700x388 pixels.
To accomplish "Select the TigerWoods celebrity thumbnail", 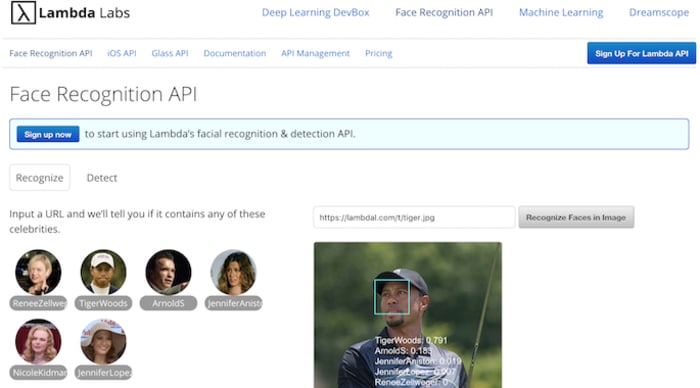I will pyautogui.click(x=103, y=272).
